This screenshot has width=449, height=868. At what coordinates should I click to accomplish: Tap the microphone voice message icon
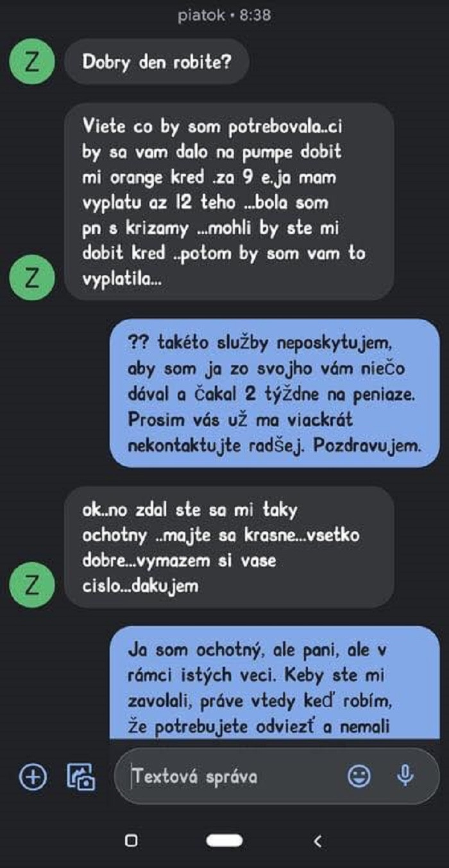[x=405, y=777]
